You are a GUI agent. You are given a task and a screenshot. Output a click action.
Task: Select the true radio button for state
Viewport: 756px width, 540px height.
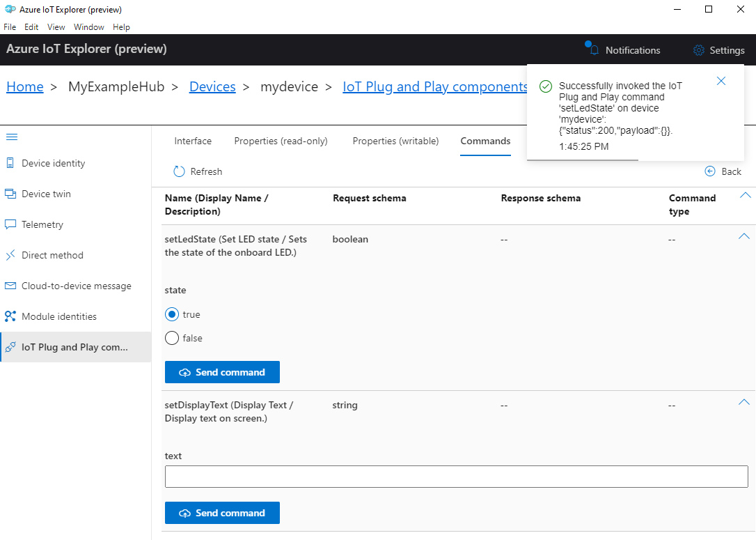point(172,314)
